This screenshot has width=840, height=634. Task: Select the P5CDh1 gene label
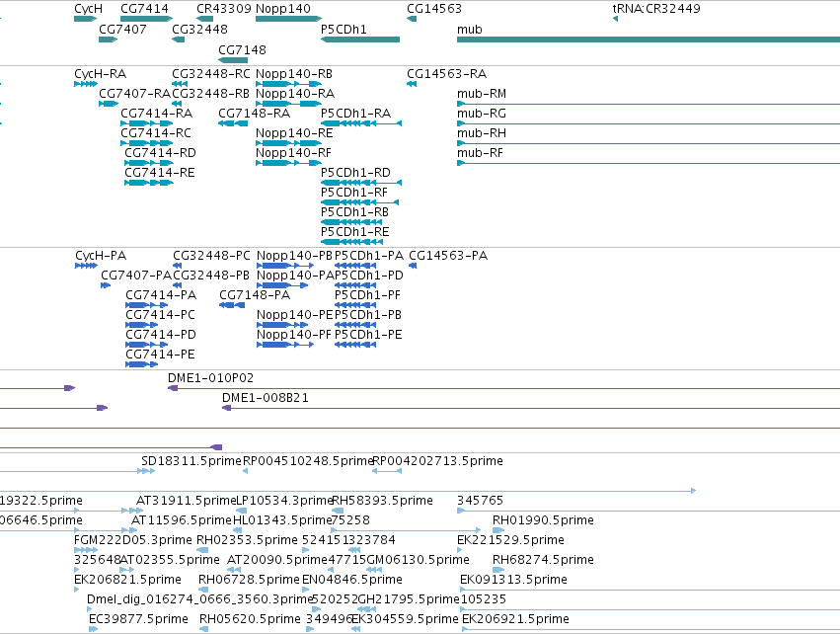click(x=344, y=30)
